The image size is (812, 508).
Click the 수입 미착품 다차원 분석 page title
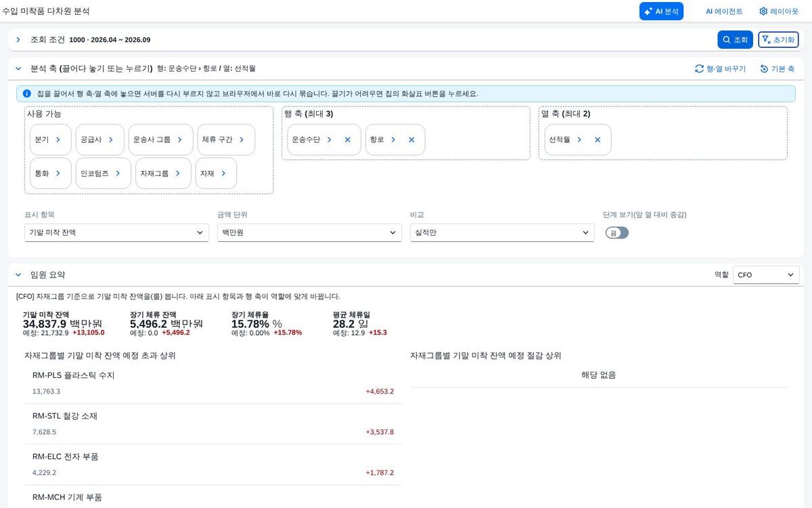coord(46,12)
